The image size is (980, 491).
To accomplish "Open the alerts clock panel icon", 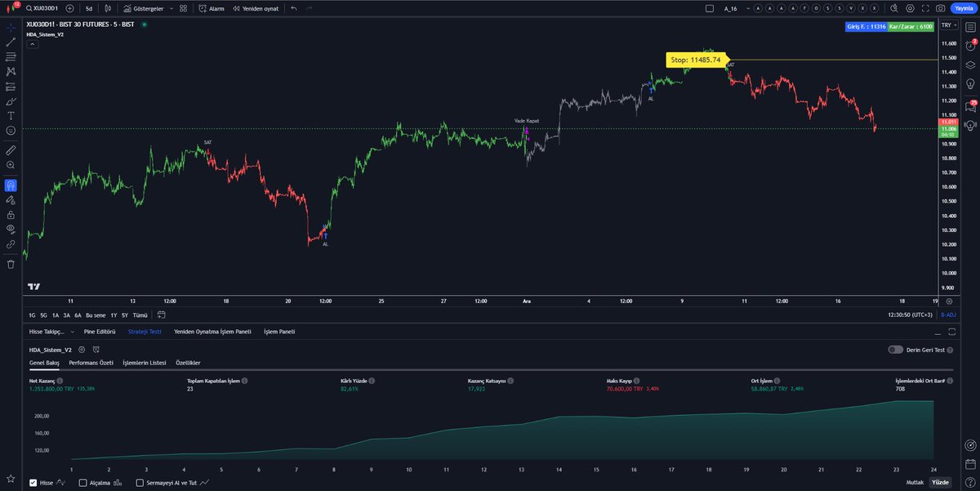I will pyautogui.click(x=970, y=47).
